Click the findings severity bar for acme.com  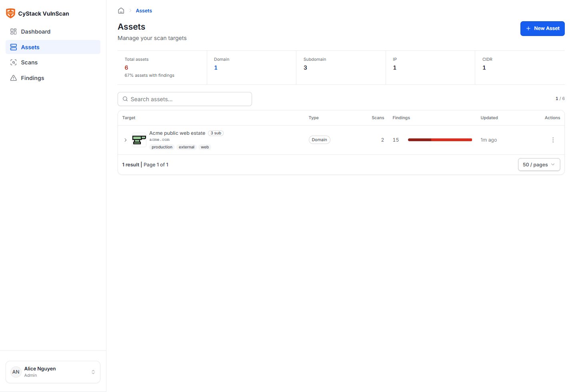pos(440,140)
